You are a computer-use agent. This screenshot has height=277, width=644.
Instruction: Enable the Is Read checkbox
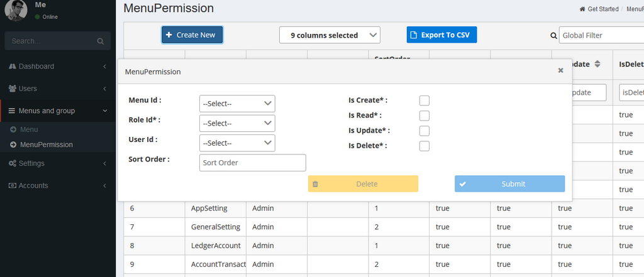click(425, 116)
